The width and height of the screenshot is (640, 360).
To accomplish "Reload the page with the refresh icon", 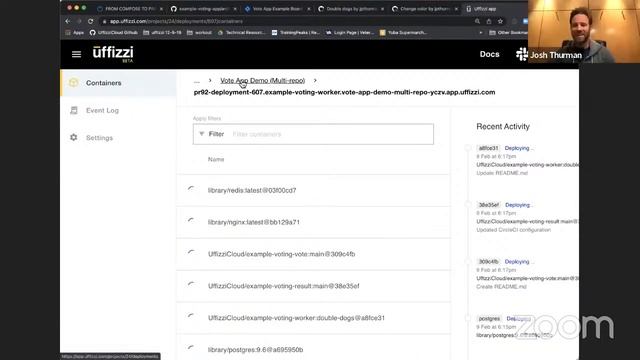I will click(91, 21).
